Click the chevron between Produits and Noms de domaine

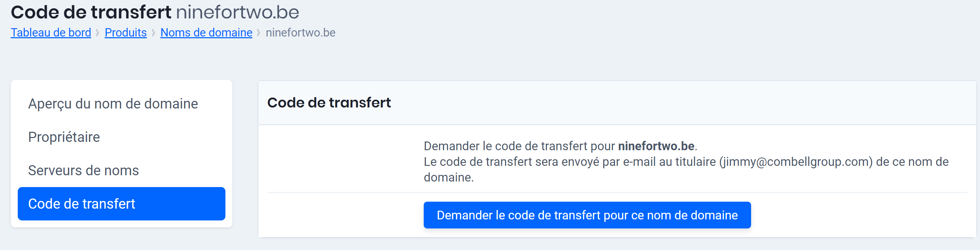pos(153,32)
